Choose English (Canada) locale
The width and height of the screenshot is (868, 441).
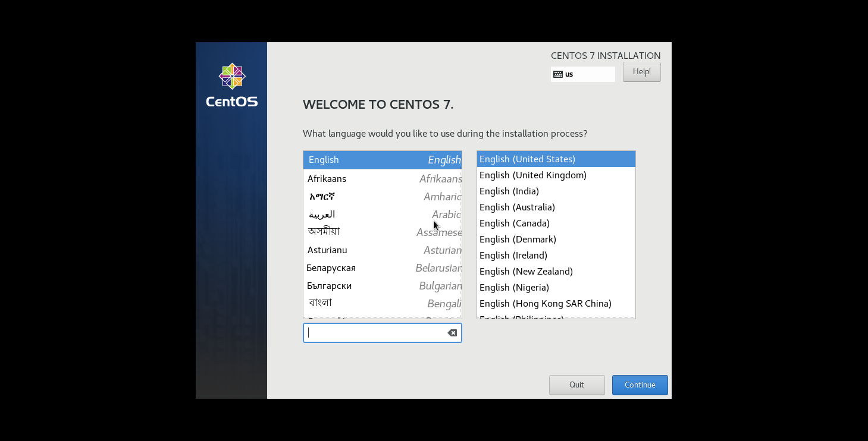click(556, 223)
